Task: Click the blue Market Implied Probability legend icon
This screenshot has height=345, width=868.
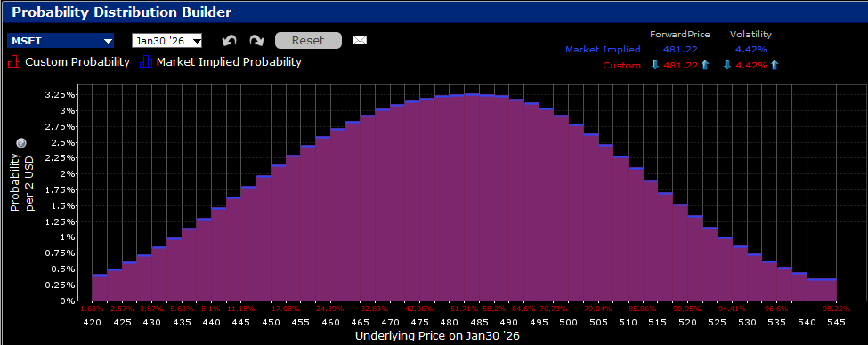Action: pos(146,62)
